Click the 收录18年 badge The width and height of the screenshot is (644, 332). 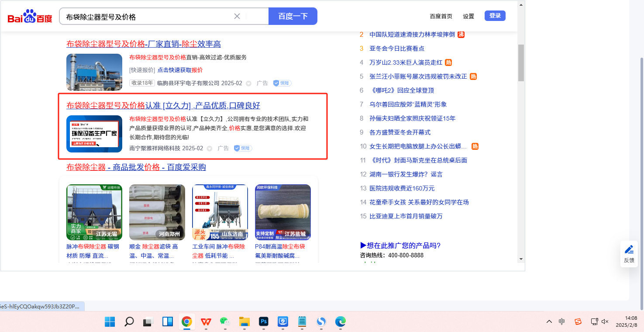click(x=142, y=83)
